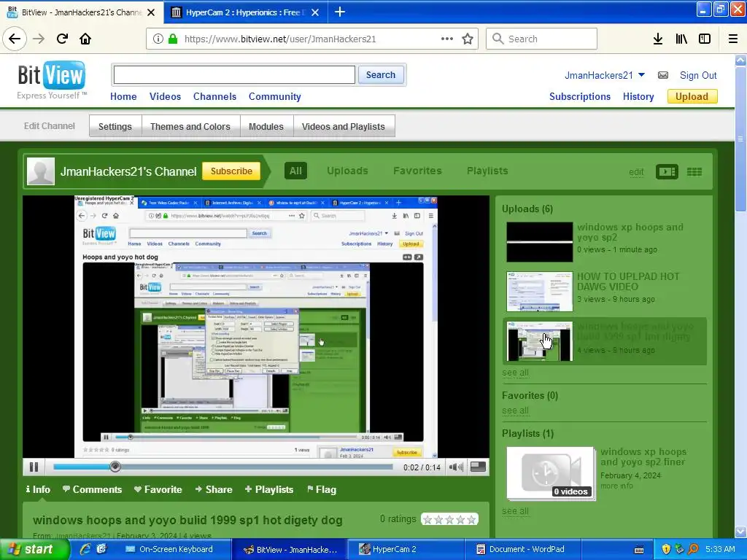Select the All channel filter
The image size is (747, 560).
pyautogui.click(x=295, y=171)
